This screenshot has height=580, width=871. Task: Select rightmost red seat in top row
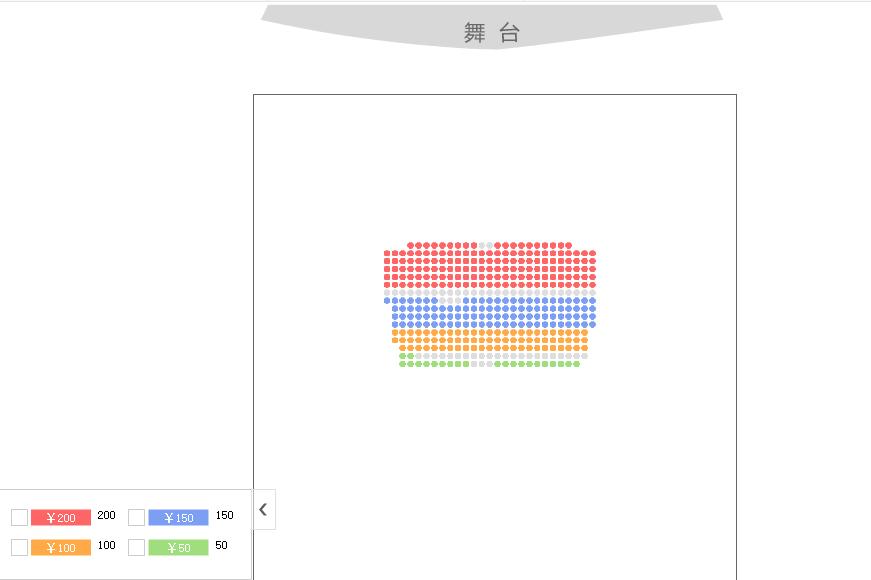569,245
